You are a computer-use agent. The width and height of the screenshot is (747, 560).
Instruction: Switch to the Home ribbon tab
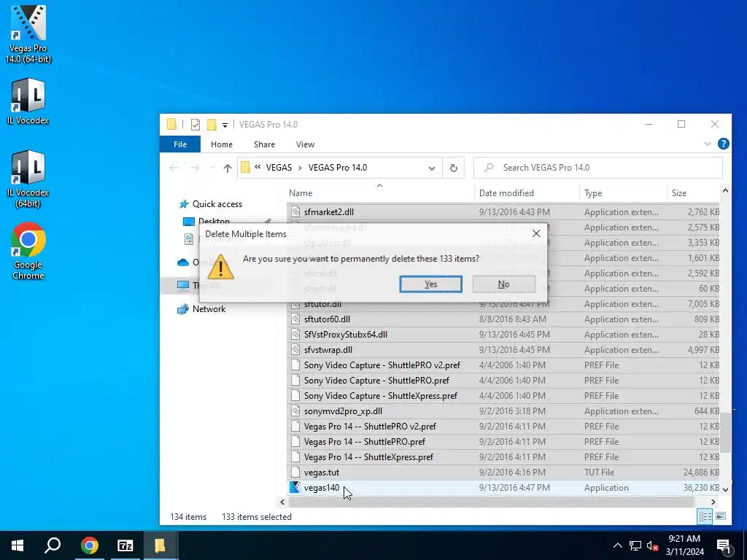[x=222, y=144]
